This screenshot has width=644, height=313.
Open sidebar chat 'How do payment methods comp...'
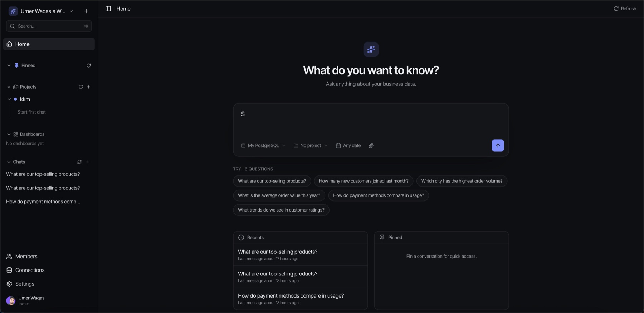click(43, 202)
